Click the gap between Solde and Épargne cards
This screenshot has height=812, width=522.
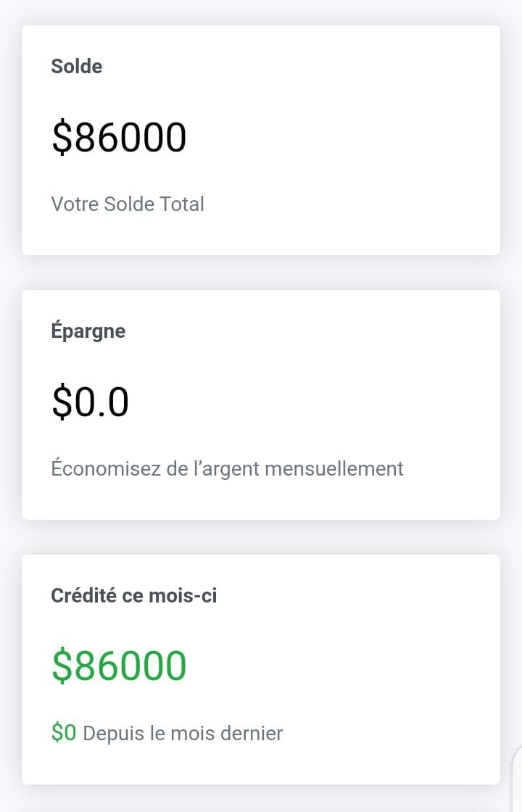coord(261,273)
